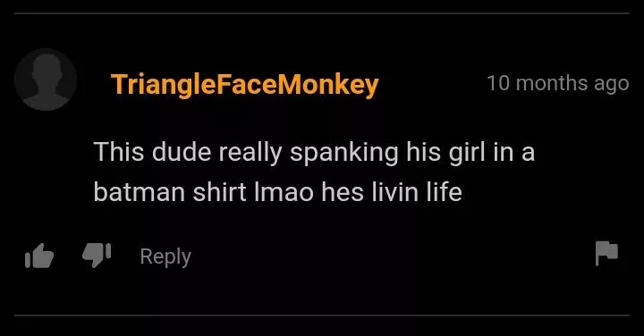Viewport: 644px width, 336px height.
Task: Like the comment with thumbs up icon
Action: coord(39,256)
